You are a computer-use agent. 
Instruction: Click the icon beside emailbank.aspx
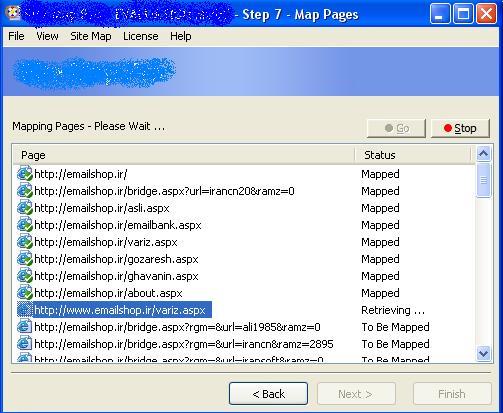tap(25, 225)
